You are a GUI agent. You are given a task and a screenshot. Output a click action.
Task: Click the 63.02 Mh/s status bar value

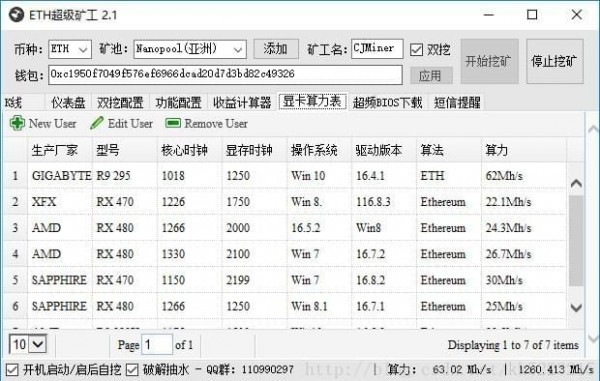point(462,370)
